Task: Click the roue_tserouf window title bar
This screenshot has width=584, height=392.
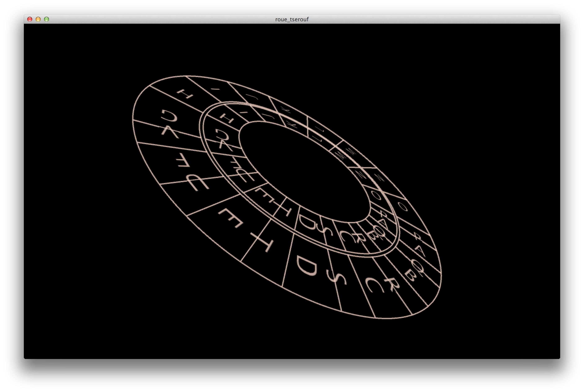Action: 292,19
